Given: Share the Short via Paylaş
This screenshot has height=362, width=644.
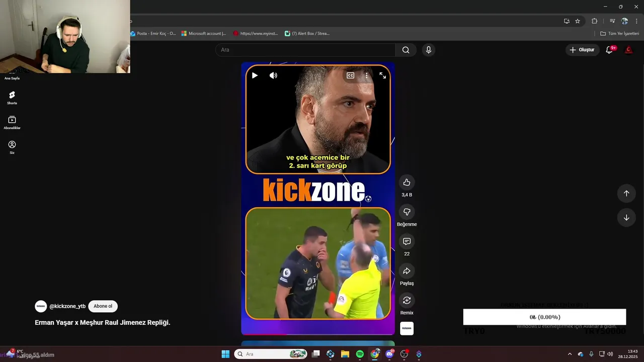Looking at the screenshot, I should [407, 271].
